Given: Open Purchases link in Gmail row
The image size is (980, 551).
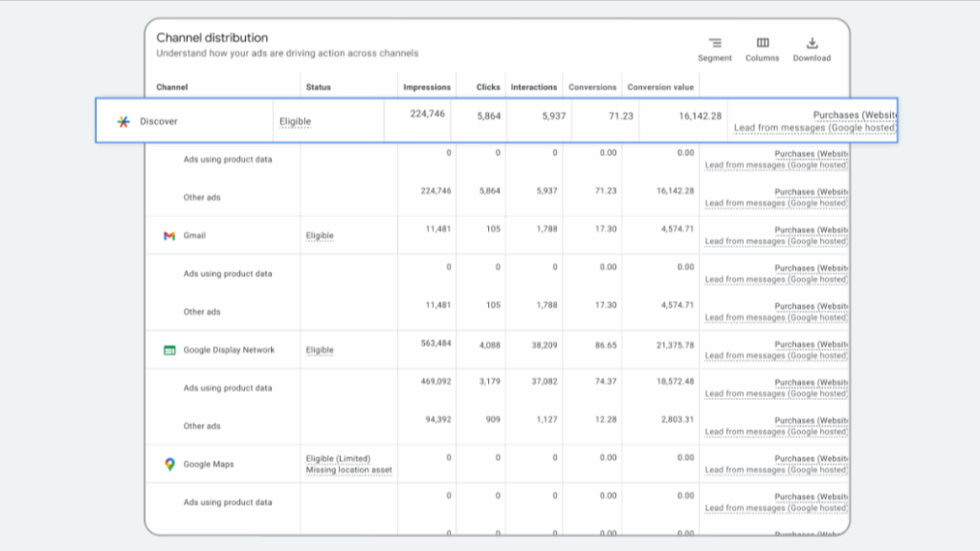Looking at the screenshot, I should [812, 230].
